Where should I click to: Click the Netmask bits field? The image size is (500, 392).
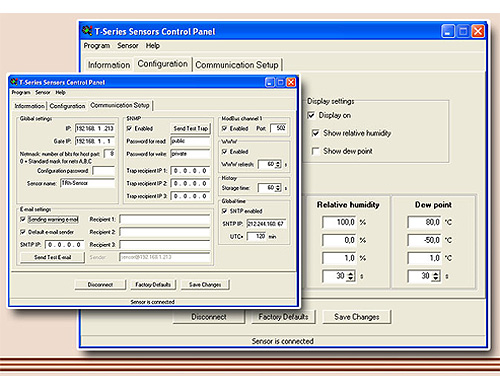pos(109,154)
